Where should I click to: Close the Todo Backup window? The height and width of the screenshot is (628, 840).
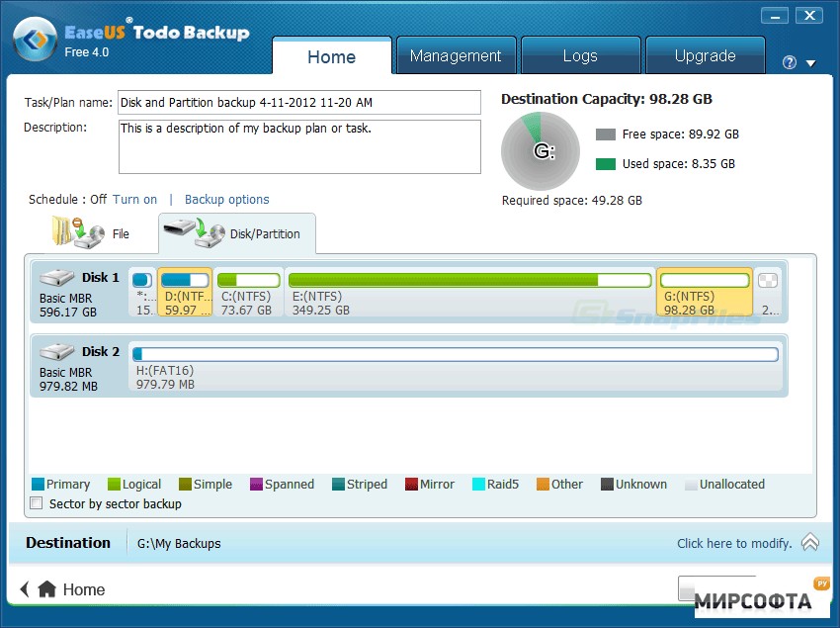point(809,16)
